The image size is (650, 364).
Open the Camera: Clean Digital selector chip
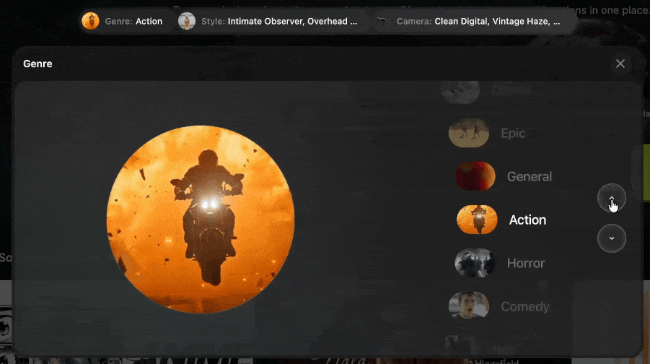473,21
